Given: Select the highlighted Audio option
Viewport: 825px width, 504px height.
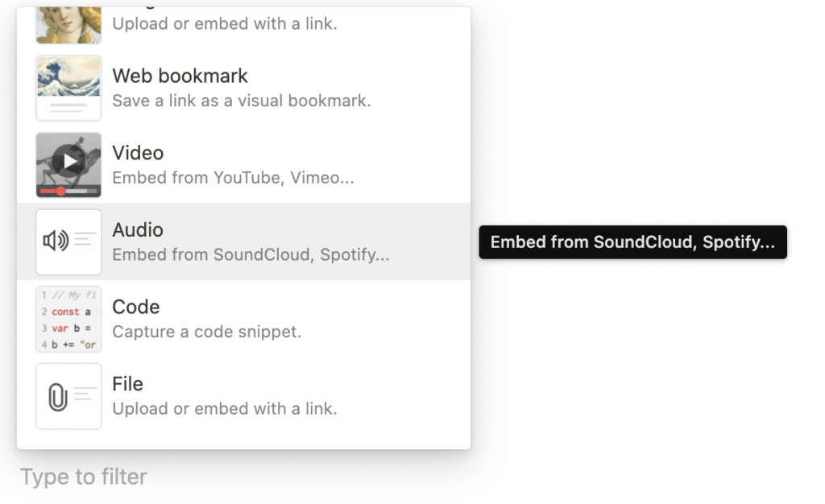Looking at the screenshot, I should pos(243,242).
